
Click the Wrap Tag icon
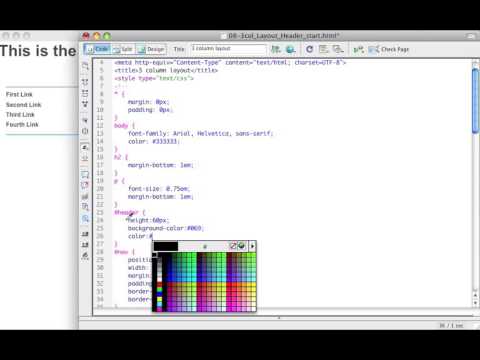(85, 196)
